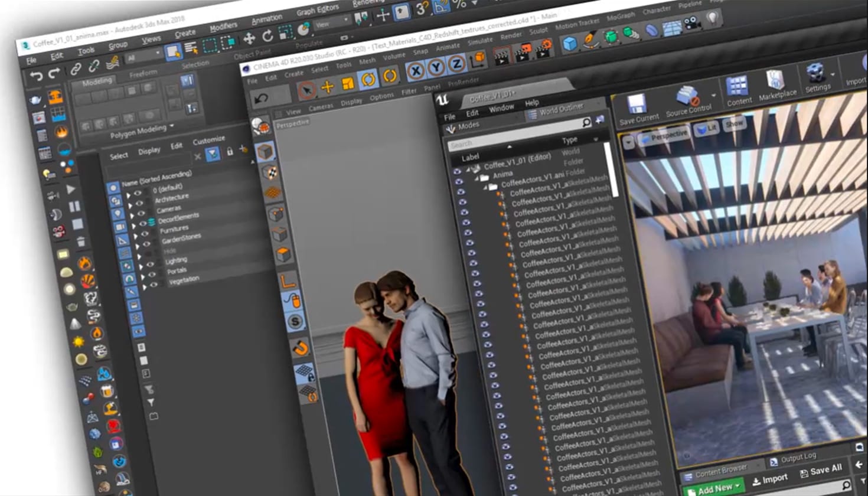868x496 pixels.
Task: Click the Save Current icon in Unreal toolbar
Action: [x=637, y=105]
